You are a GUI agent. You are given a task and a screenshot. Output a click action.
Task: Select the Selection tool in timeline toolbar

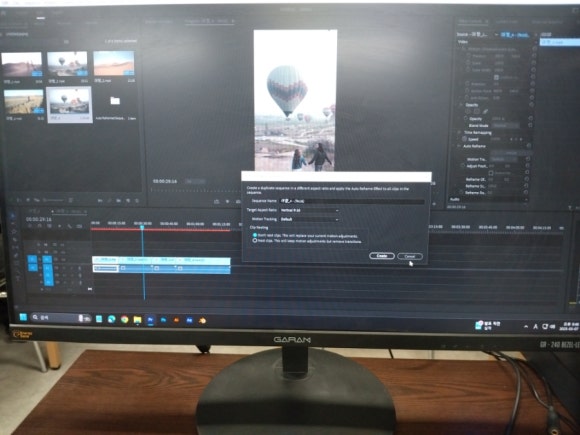pyautogui.click(x=14, y=216)
